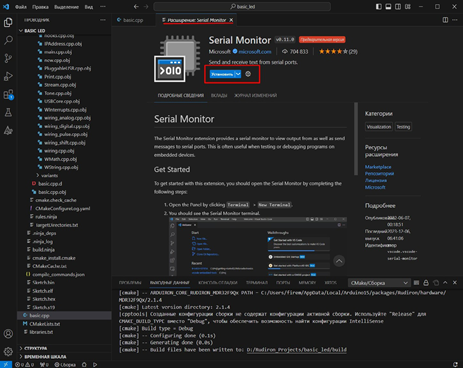The width and height of the screenshot is (463, 368).
Task: Open the Search view in activity bar
Action: [x=8, y=40]
